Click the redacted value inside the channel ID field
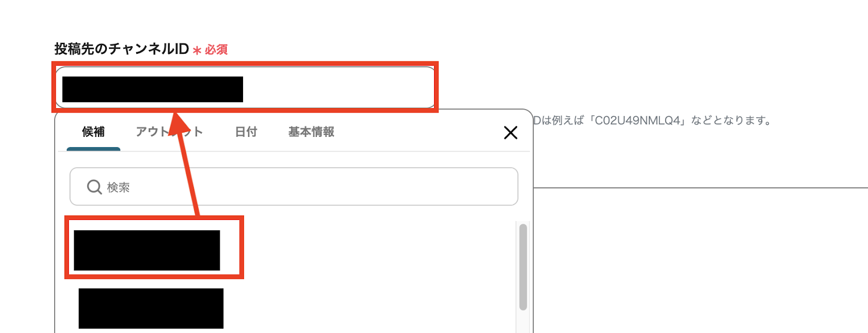The image size is (868, 333). coord(152,89)
